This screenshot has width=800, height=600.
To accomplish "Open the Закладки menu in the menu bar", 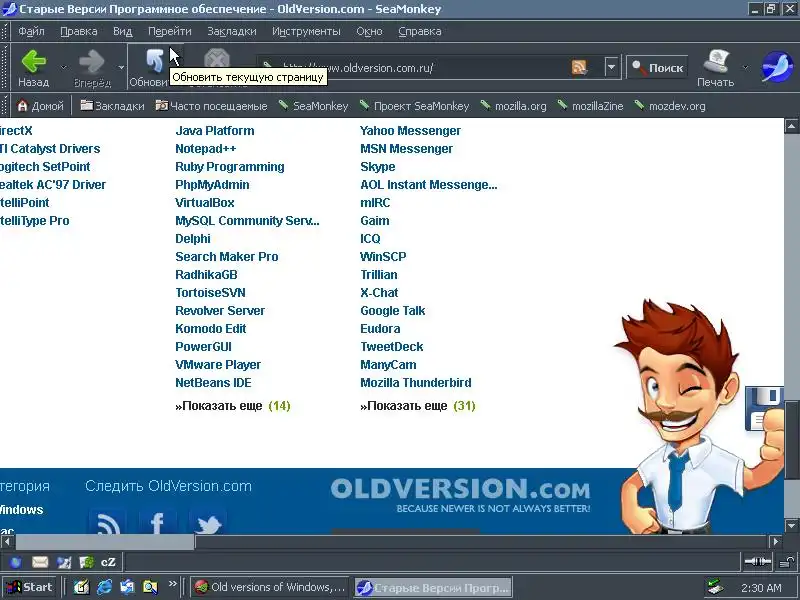I will (x=232, y=31).
